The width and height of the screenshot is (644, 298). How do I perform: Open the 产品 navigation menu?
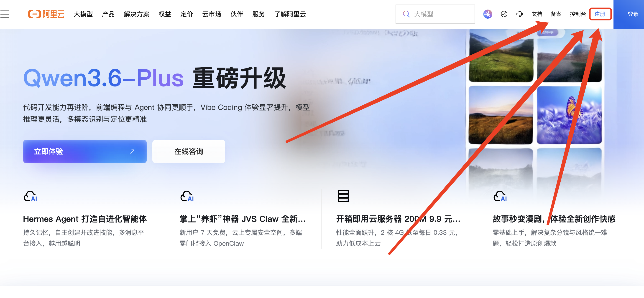click(108, 14)
